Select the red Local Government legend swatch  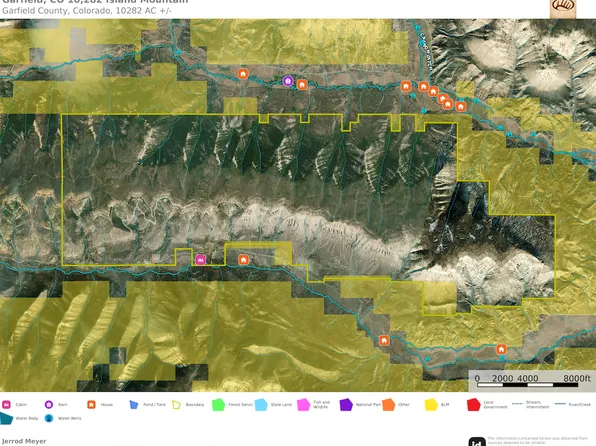click(474, 405)
